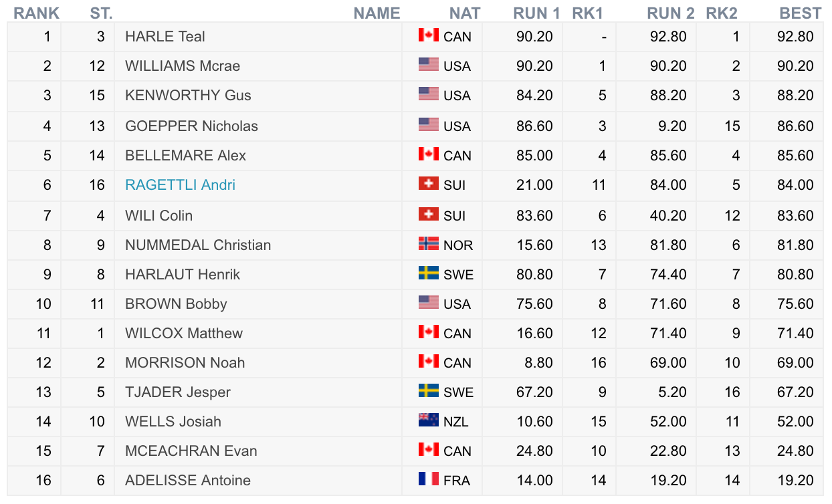Click GOEPPER Nicholas name in table
Screen dimensions: 832x504
(x=191, y=126)
